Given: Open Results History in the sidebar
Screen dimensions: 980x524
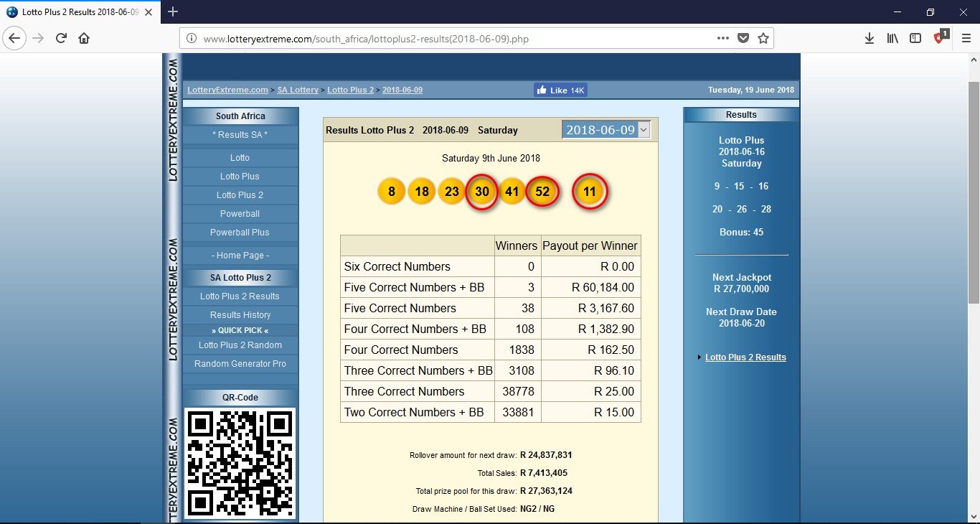Looking at the screenshot, I should click(x=240, y=314).
